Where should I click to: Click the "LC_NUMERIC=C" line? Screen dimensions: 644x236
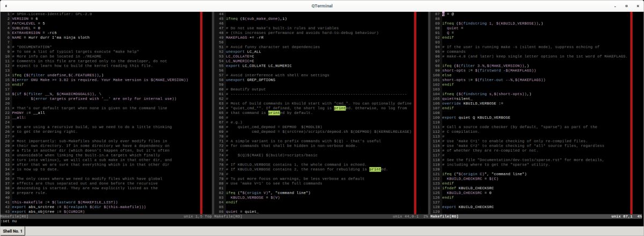pyautogui.click(x=240, y=61)
